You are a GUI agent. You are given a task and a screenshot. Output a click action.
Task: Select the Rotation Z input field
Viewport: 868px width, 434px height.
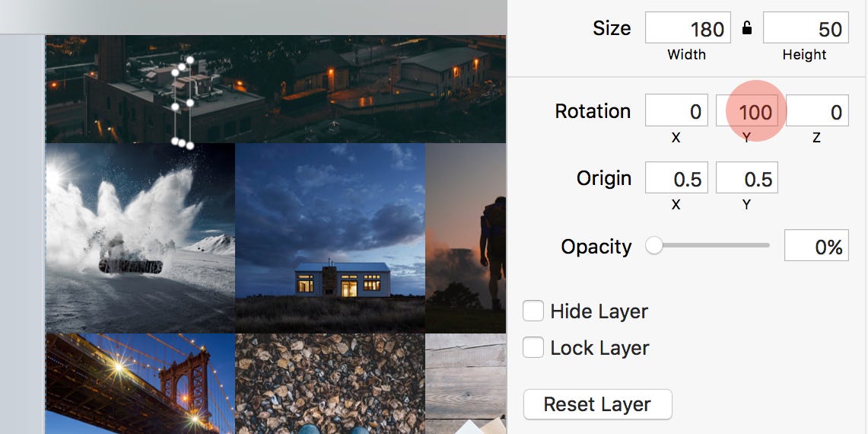[x=817, y=111]
